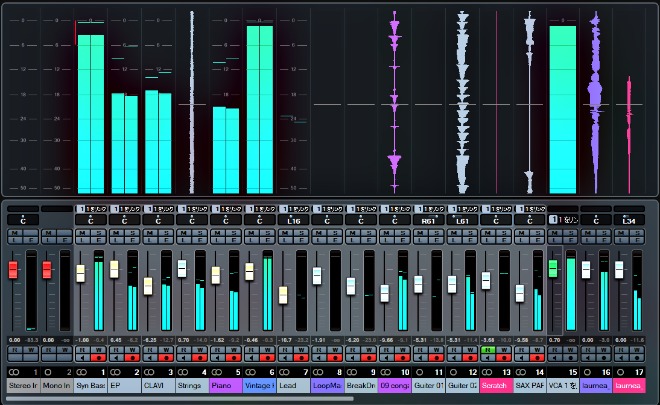Select the purple Piano channel label

click(x=226, y=385)
